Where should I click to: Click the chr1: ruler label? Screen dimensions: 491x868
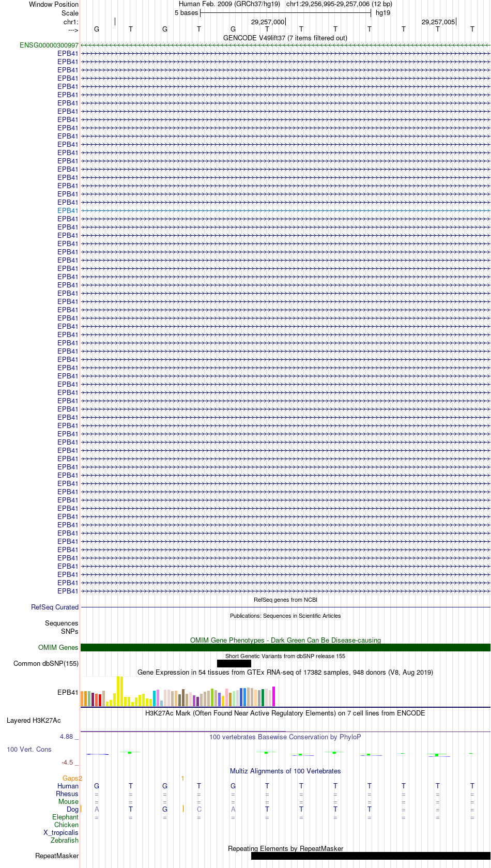tap(71, 22)
